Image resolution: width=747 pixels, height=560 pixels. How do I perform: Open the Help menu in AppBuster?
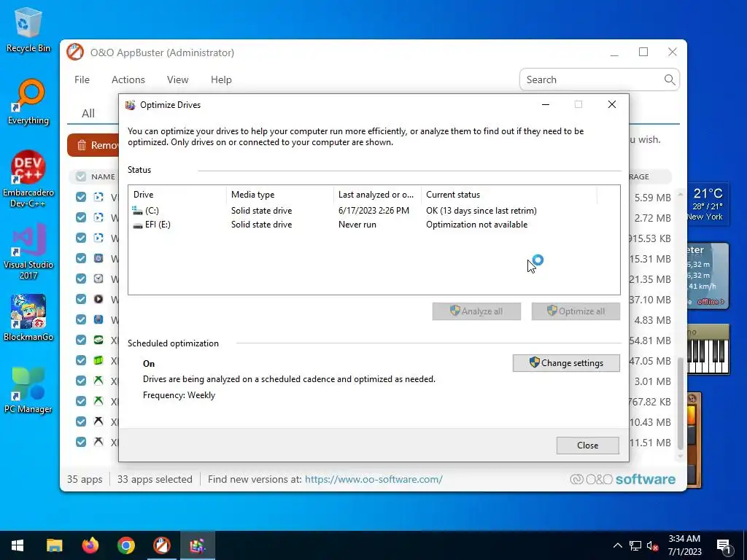point(221,79)
